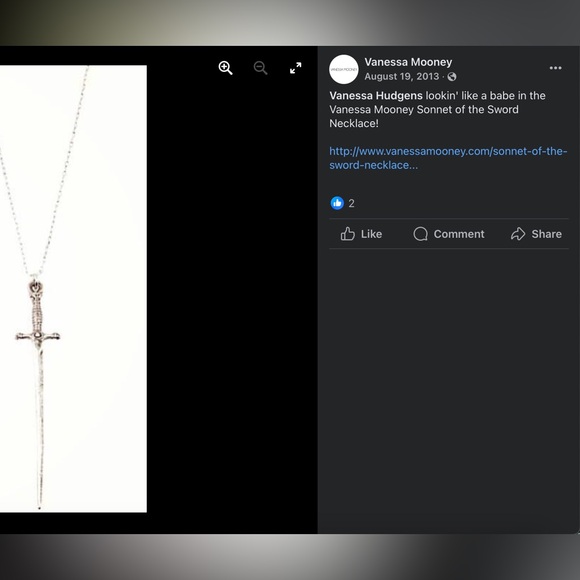
Task: Enter fullscreen photo view
Action: [296, 68]
